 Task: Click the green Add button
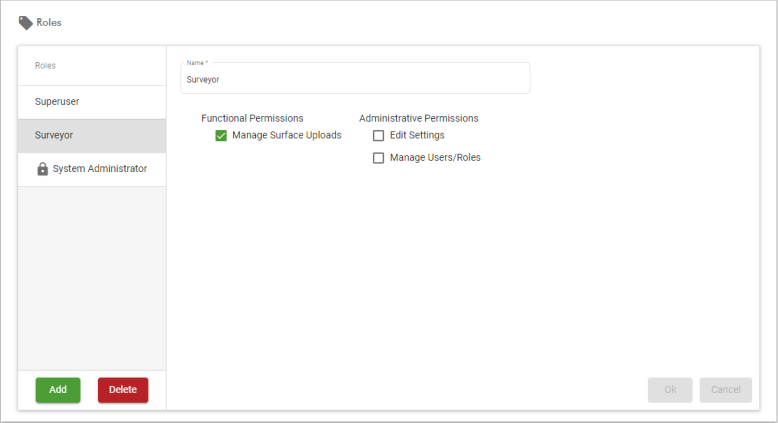coord(58,390)
